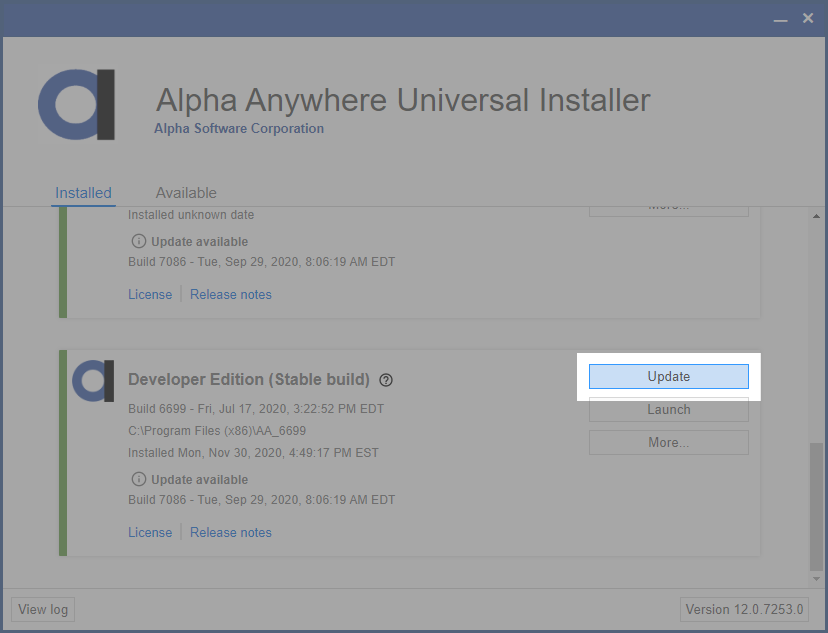This screenshot has height=633, width=828.
Task: Launch the Developer Edition stable build
Action: tap(669, 410)
